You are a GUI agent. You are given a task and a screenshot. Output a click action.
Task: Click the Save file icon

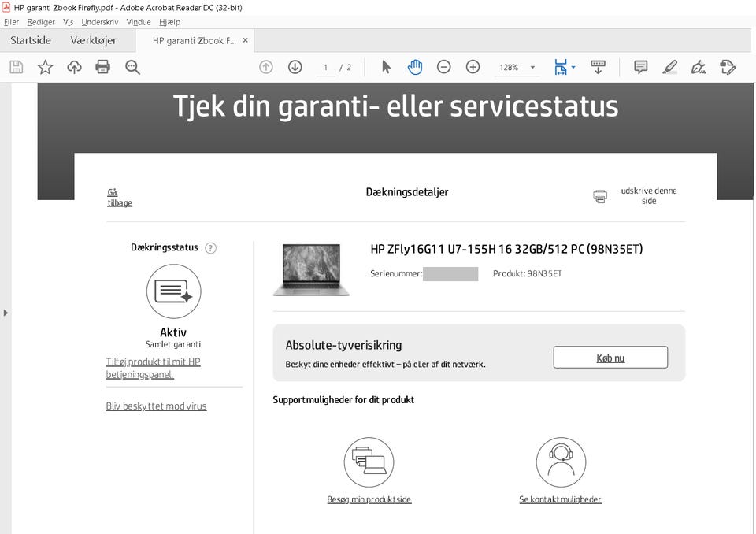coord(17,67)
